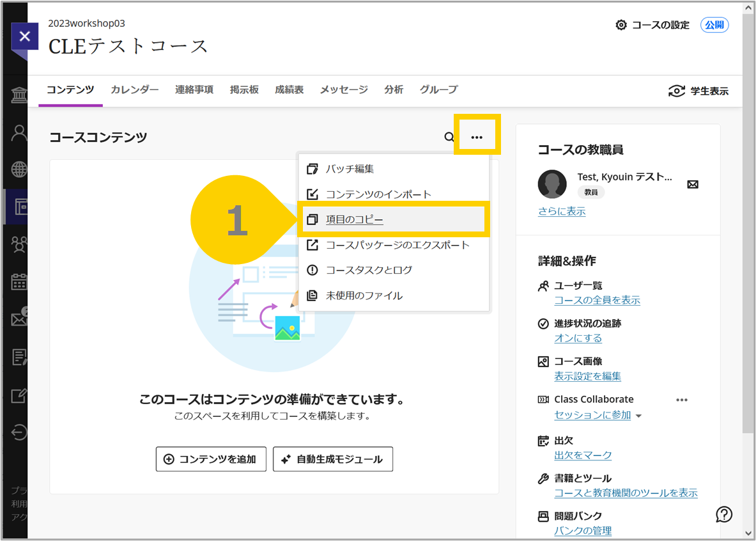Click オンにする progress tracking link
756x541 pixels.
(x=578, y=338)
